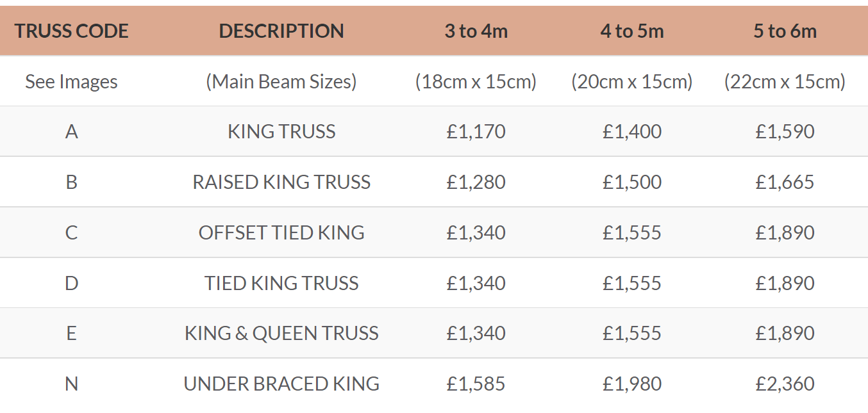Select the KING TRUSS description
This screenshot has height=413, width=868.
(x=281, y=131)
